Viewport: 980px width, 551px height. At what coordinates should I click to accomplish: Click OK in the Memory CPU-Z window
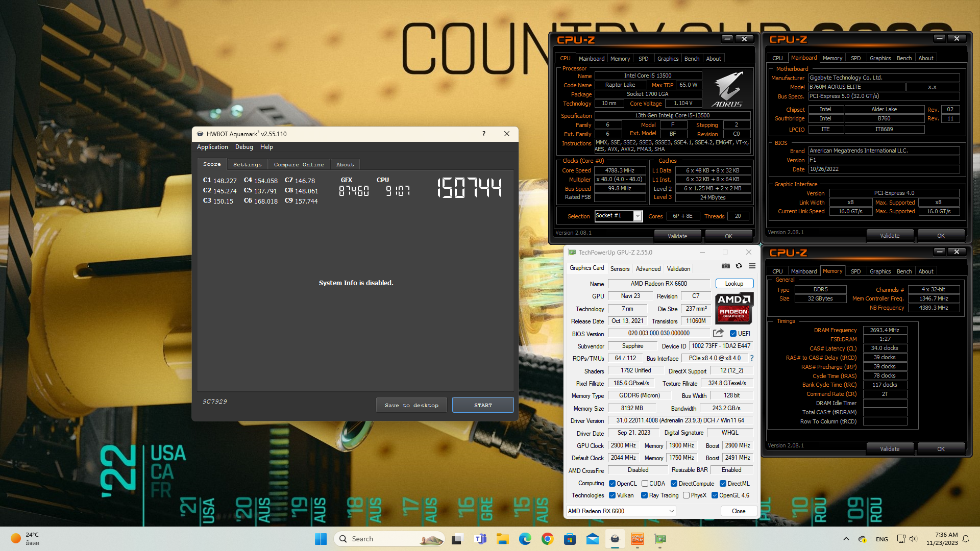941,449
